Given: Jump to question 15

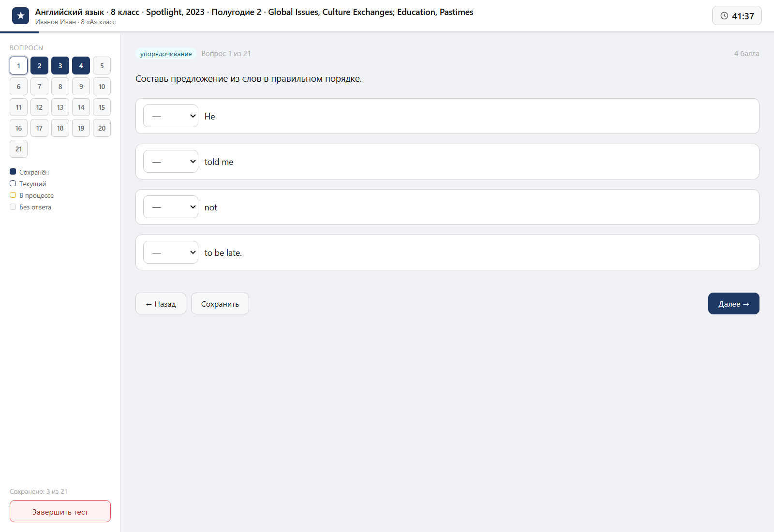Looking at the screenshot, I should click(x=102, y=107).
